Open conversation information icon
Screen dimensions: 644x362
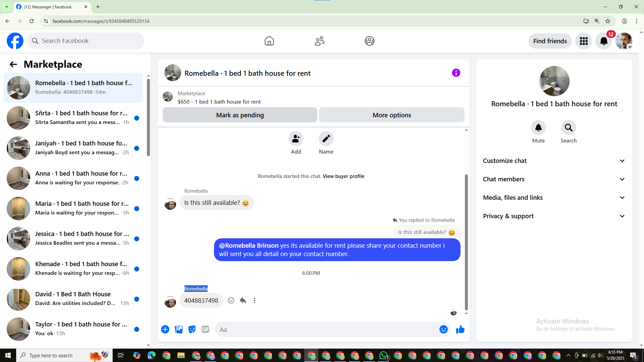[x=456, y=73]
